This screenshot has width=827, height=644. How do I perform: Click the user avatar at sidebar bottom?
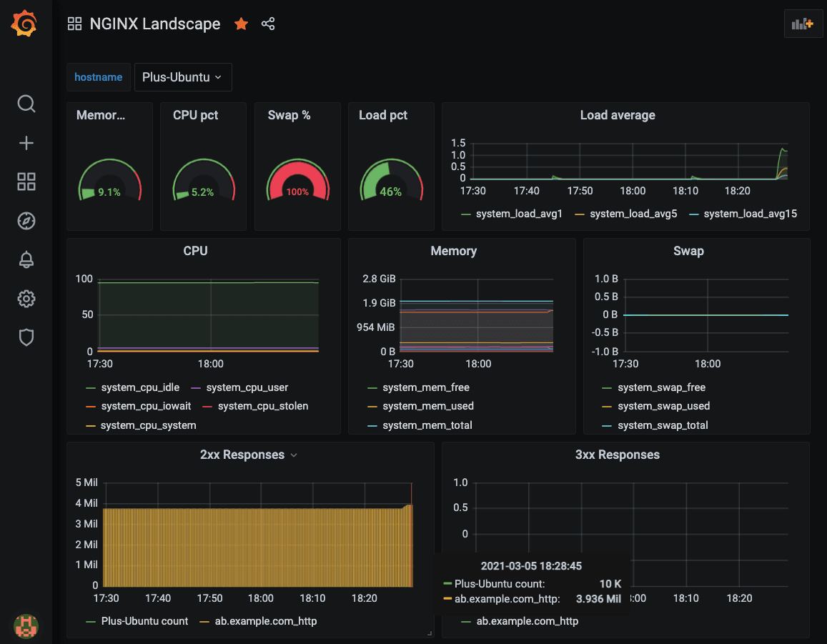pyautogui.click(x=26, y=626)
